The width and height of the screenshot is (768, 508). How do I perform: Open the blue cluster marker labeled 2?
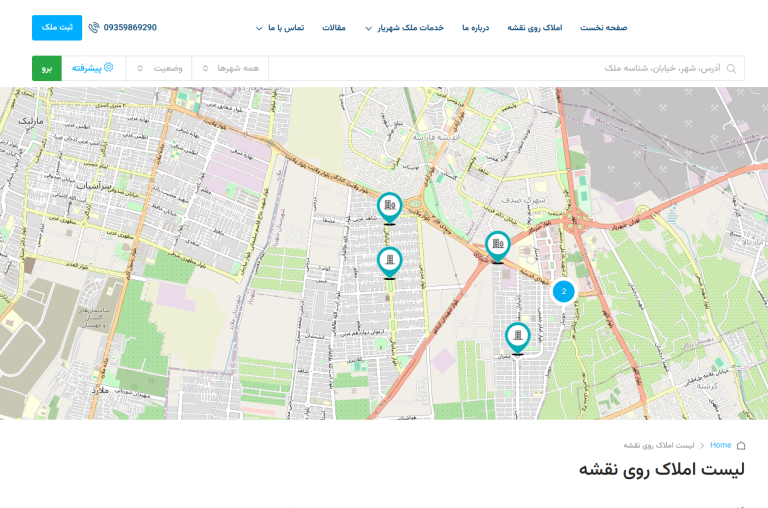point(564,292)
